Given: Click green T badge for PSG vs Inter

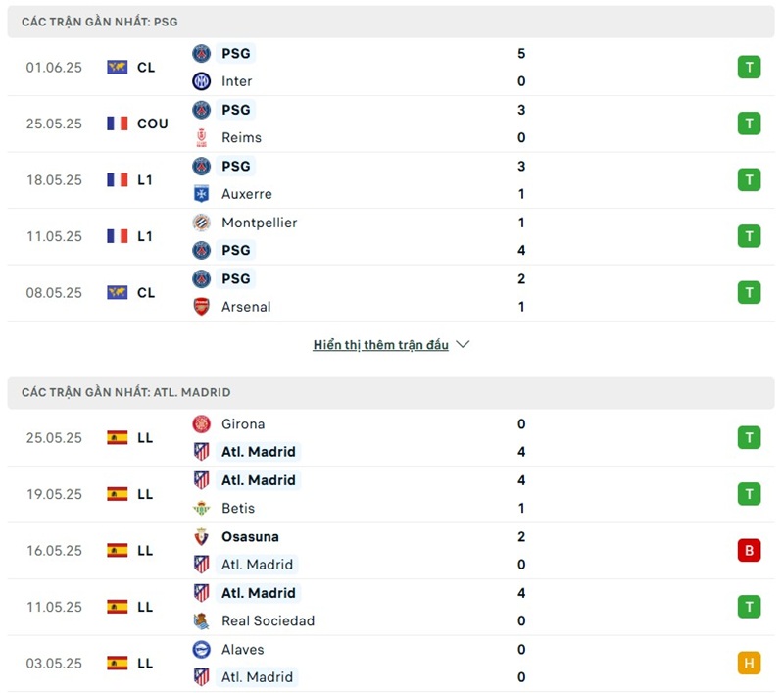Looking at the screenshot, I should pyautogui.click(x=749, y=67).
